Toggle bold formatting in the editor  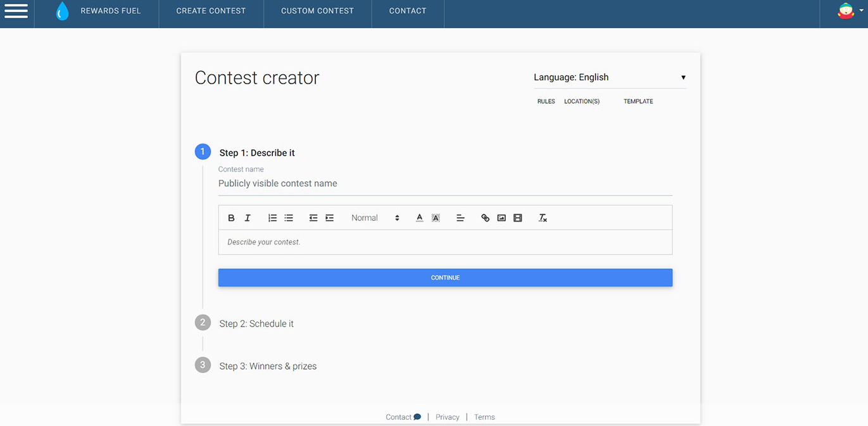(231, 218)
